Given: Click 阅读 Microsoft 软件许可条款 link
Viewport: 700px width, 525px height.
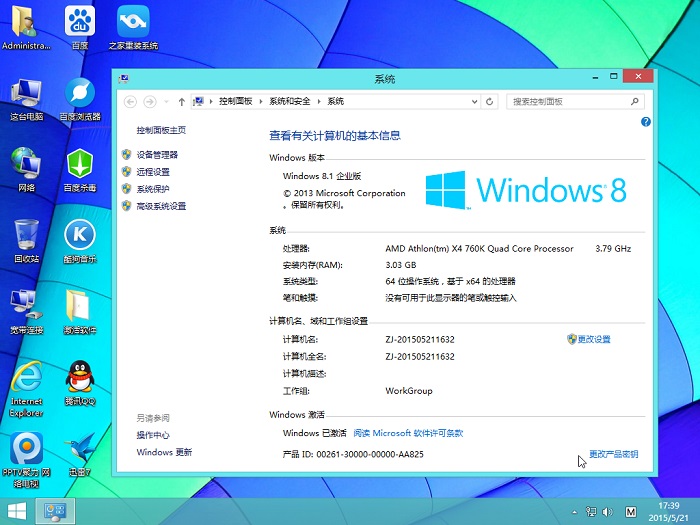Looking at the screenshot, I should point(408,433).
